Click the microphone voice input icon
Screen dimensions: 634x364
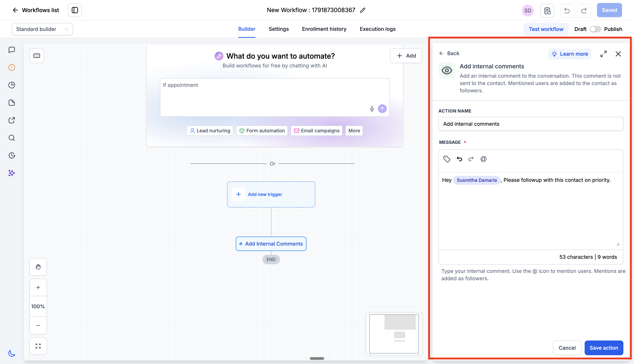coord(372,109)
